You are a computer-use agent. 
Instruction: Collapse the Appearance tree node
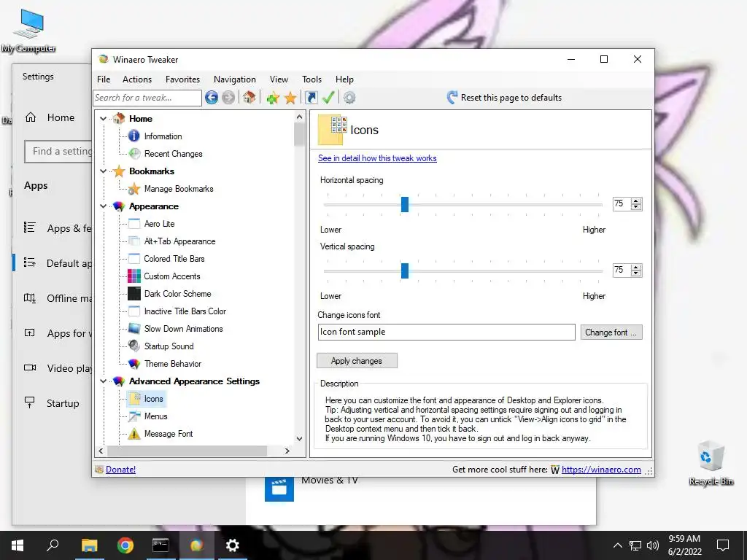pyautogui.click(x=104, y=206)
